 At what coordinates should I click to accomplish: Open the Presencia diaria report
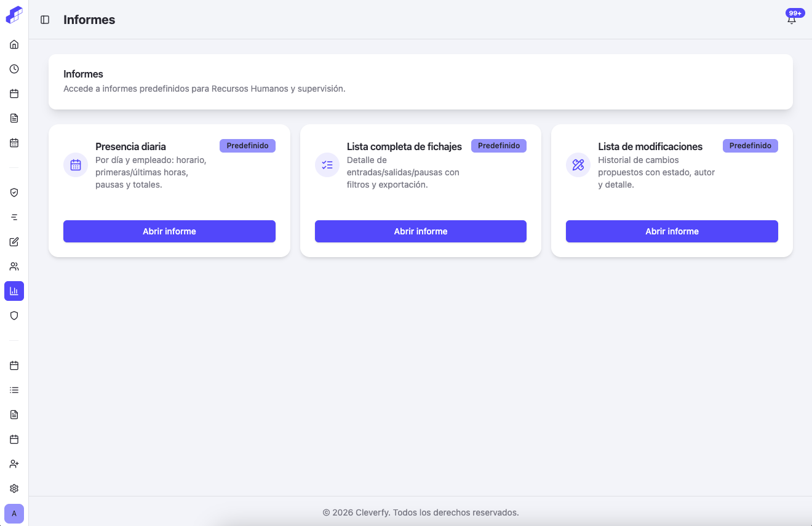coord(169,231)
